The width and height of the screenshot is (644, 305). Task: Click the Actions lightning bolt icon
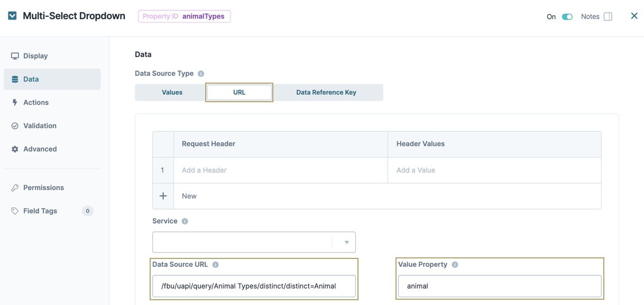(x=15, y=102)
